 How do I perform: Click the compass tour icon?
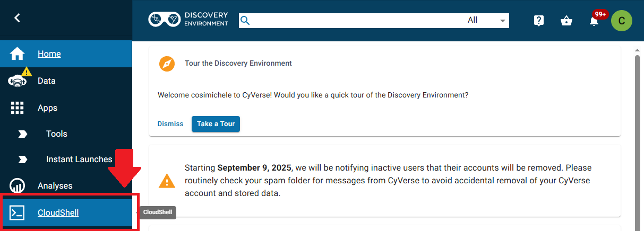(x=167, y=64)
